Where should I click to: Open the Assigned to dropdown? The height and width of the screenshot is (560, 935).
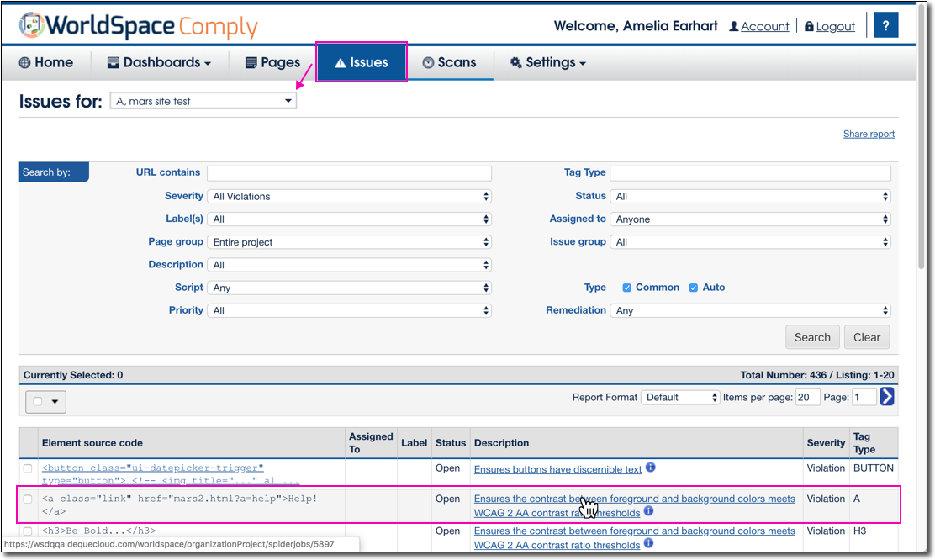pos(751,219)
